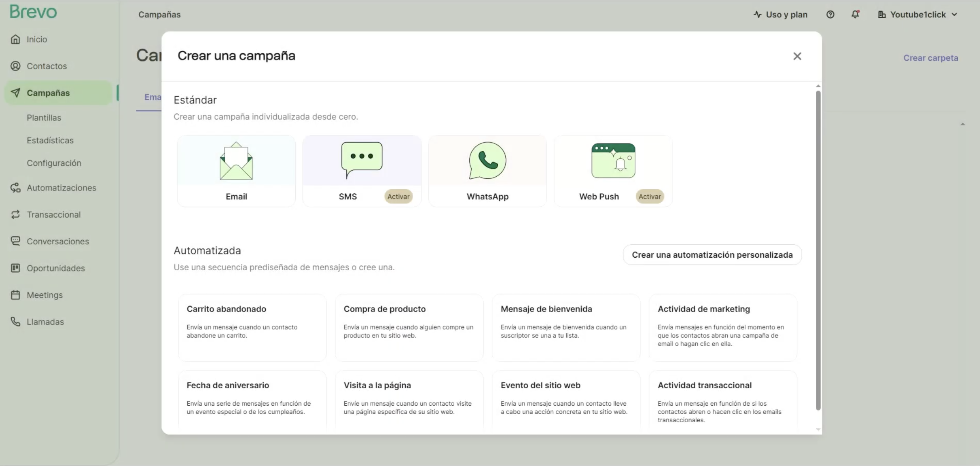Open the Plantillas menu item
980x466 pixels.
[x=44, y=118]
